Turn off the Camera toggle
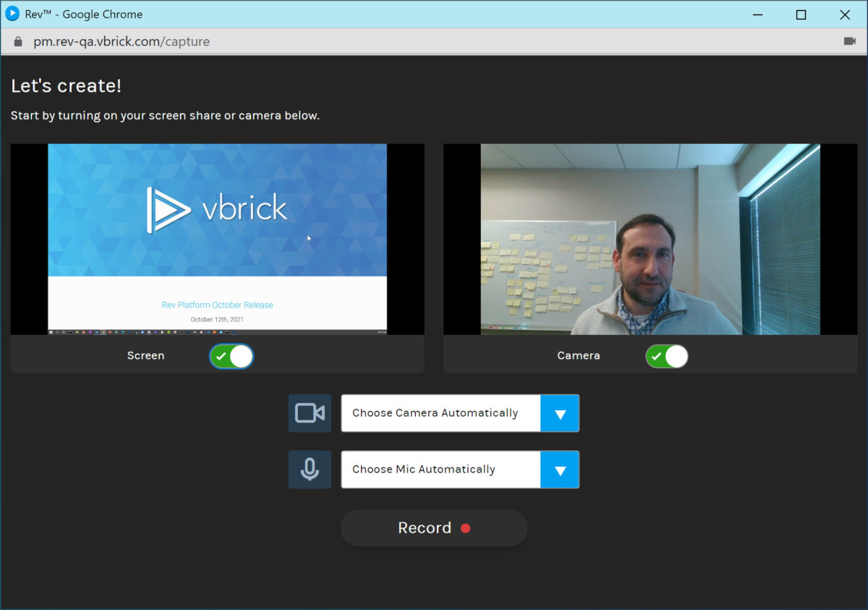Image resolution: width=868 pixels, height=610 pixels. click(666, 356)
